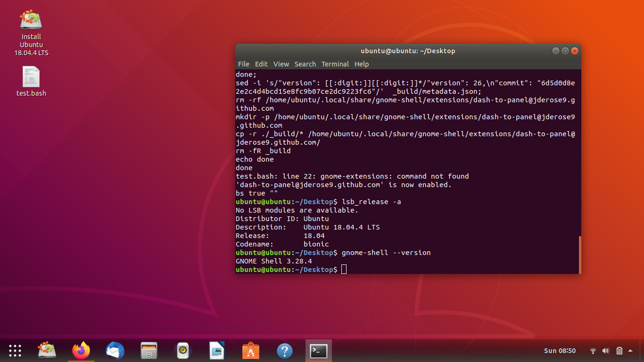
Task: Open the Terminal menu
Action: (x=335, y=64)
